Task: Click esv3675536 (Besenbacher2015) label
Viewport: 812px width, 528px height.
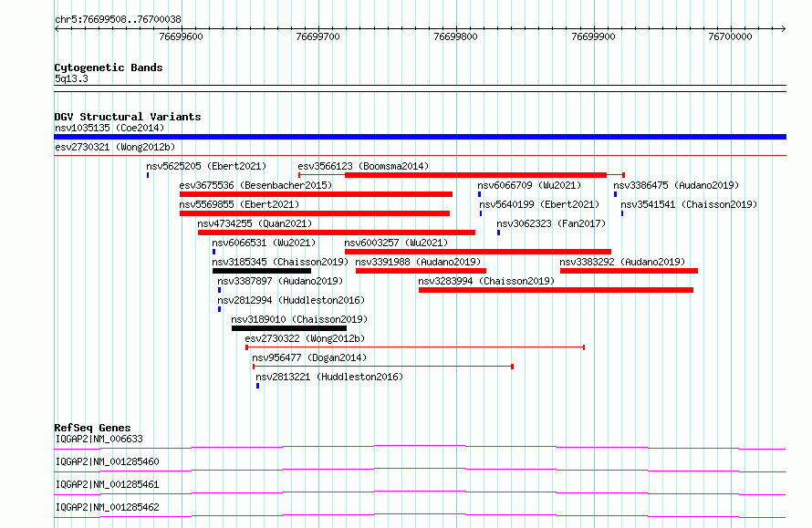Action: click(x=255, y=185)
